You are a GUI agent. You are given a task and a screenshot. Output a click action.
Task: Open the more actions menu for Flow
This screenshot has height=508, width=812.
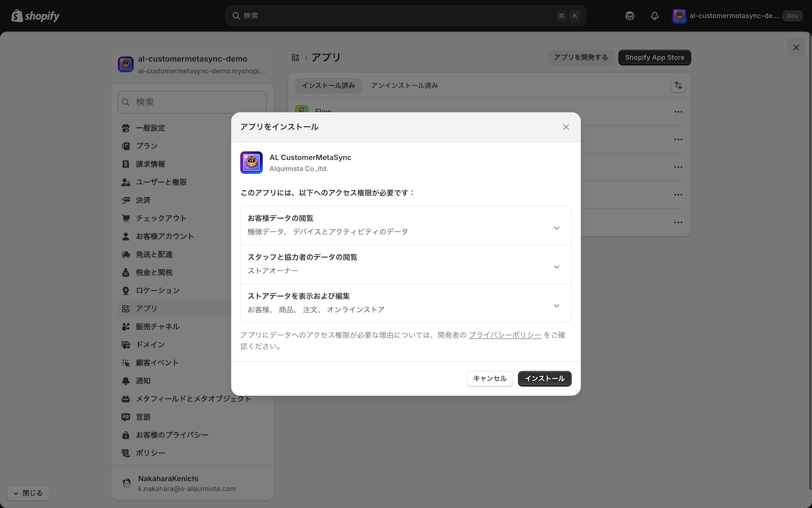tap(678, 112)
